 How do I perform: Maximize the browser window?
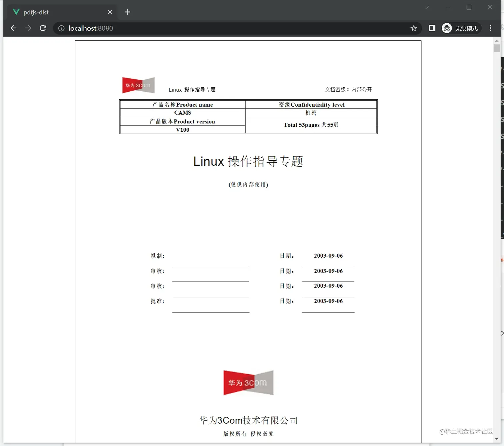pos(469,7)
